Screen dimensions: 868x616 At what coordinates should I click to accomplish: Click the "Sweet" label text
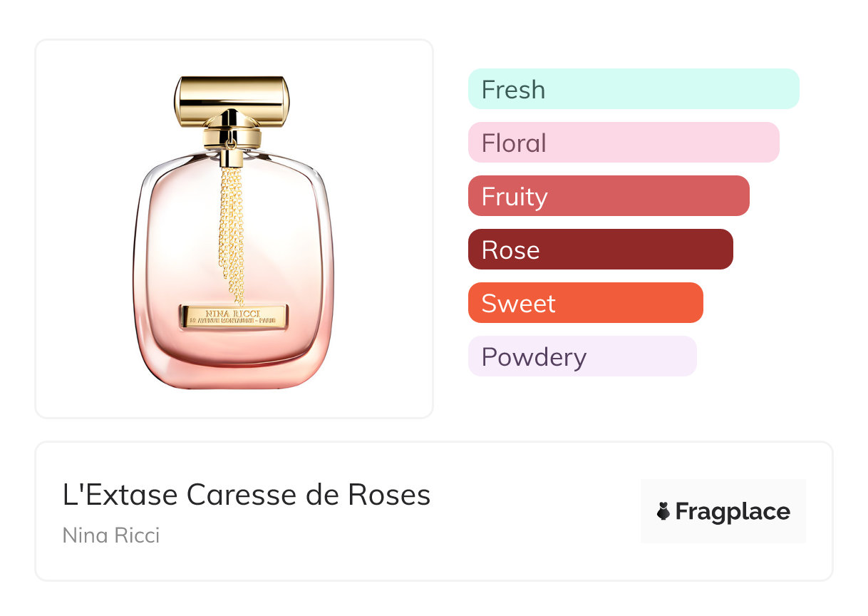point(518,304)
